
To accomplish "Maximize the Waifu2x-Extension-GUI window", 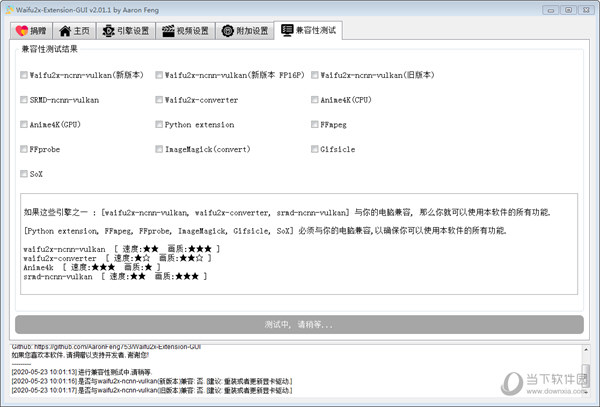I will (x=569, y=10).
